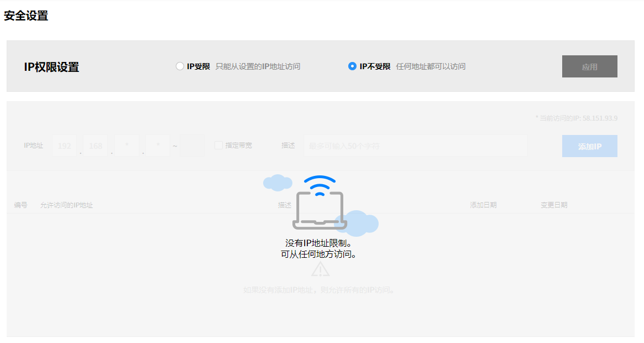The height and width of the screenshot is (343, 644).
Task: Click the laptop with Wi-Fi signal icon
Action: pos(320,205)
